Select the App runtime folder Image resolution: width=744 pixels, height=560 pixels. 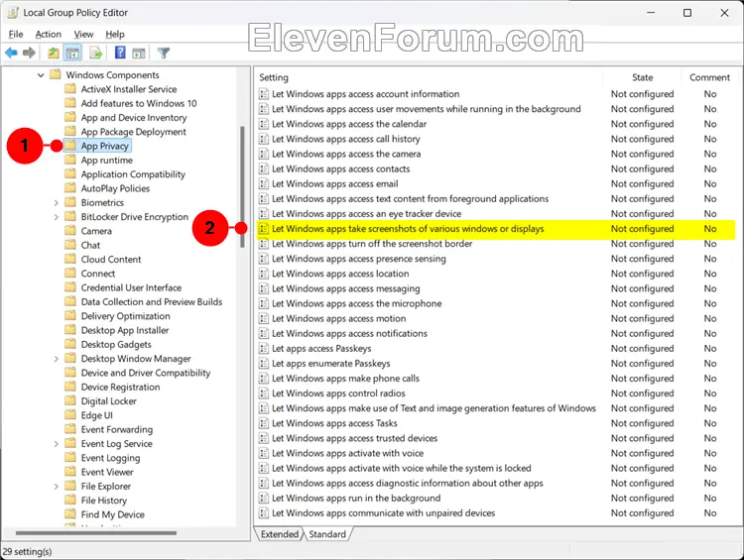107,161
